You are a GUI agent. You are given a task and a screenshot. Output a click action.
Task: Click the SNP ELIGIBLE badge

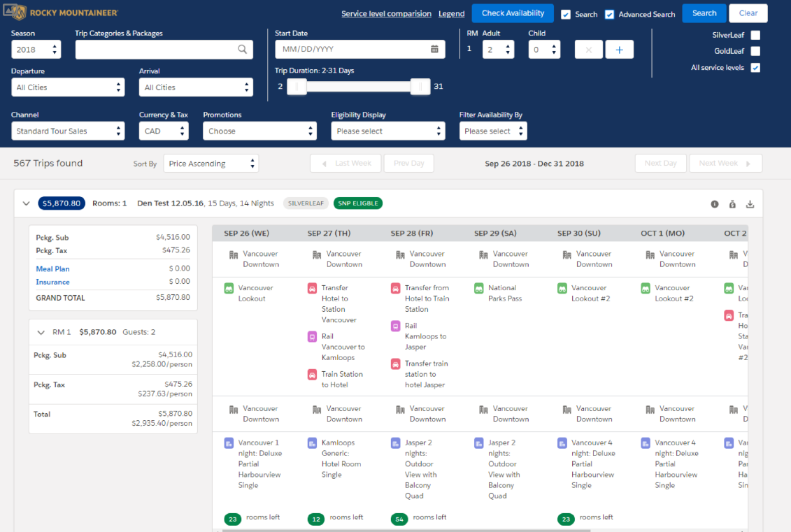point(357,203)
